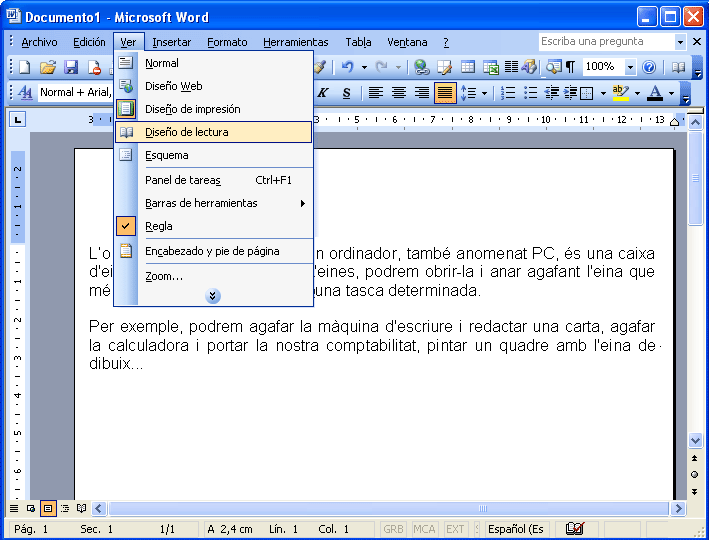709x540 pixels.
Task: Click the Word Help question icon
Action: (x=649, y=67)
